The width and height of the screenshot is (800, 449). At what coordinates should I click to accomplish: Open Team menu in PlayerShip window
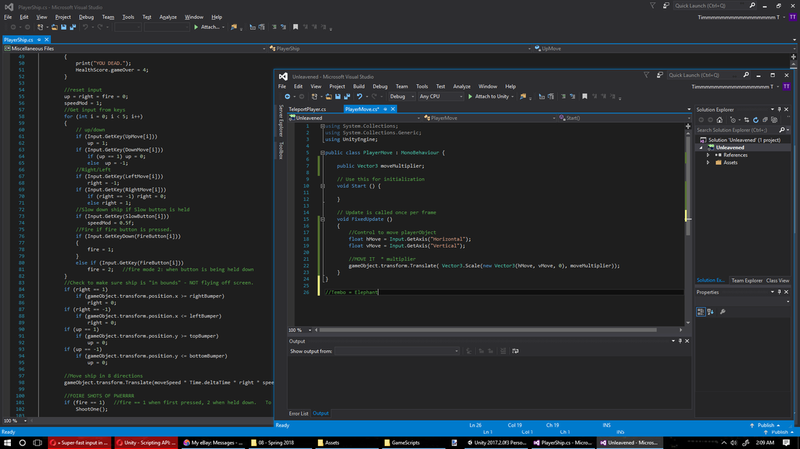coord(108,17)
